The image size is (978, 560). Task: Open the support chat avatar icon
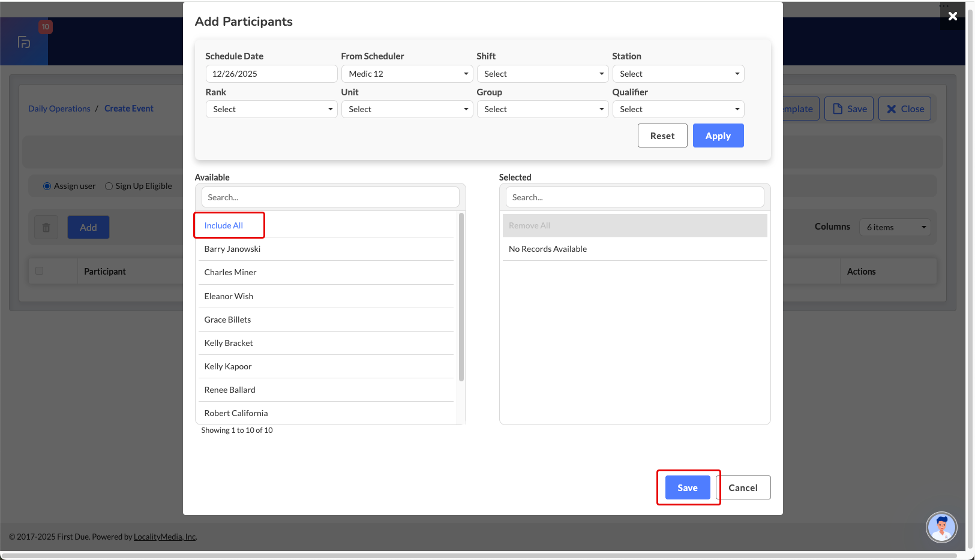coord(941,528)
